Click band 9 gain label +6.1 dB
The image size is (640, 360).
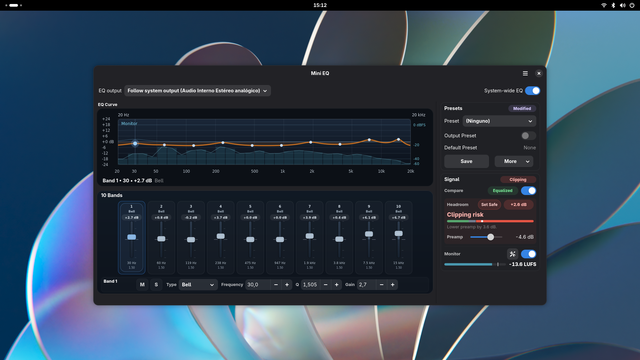[369, 218]
